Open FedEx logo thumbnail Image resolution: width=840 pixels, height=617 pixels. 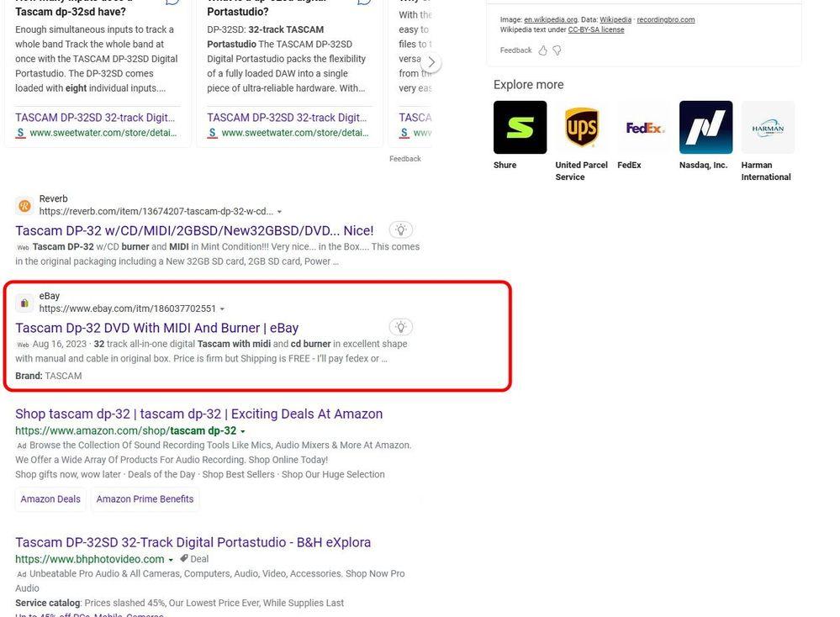point(644,128)
